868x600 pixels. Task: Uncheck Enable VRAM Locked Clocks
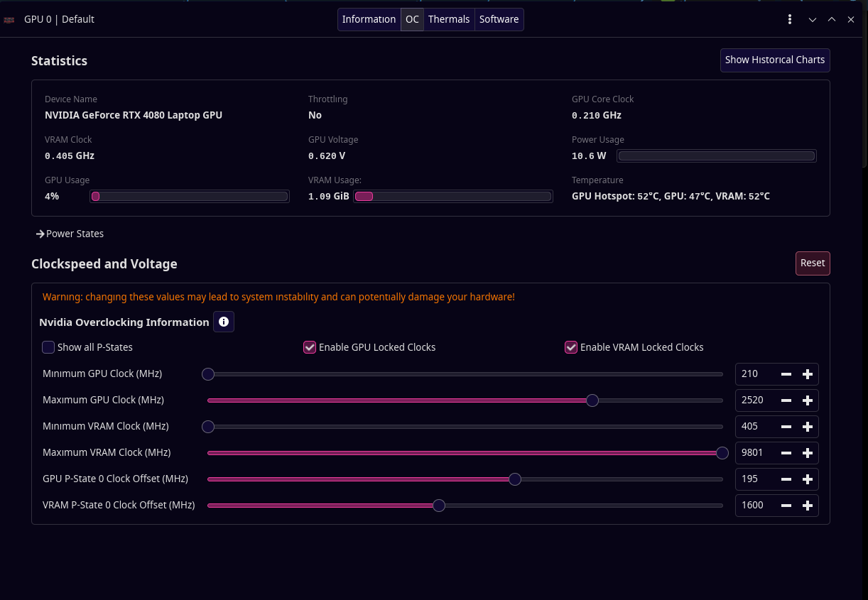[571, 347]
